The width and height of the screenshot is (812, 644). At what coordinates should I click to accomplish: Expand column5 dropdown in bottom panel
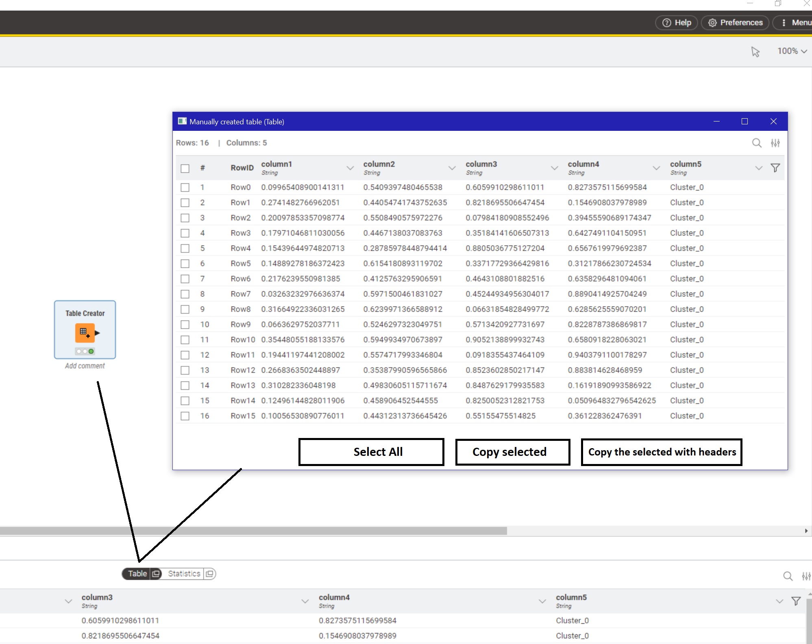pos(779,601)
